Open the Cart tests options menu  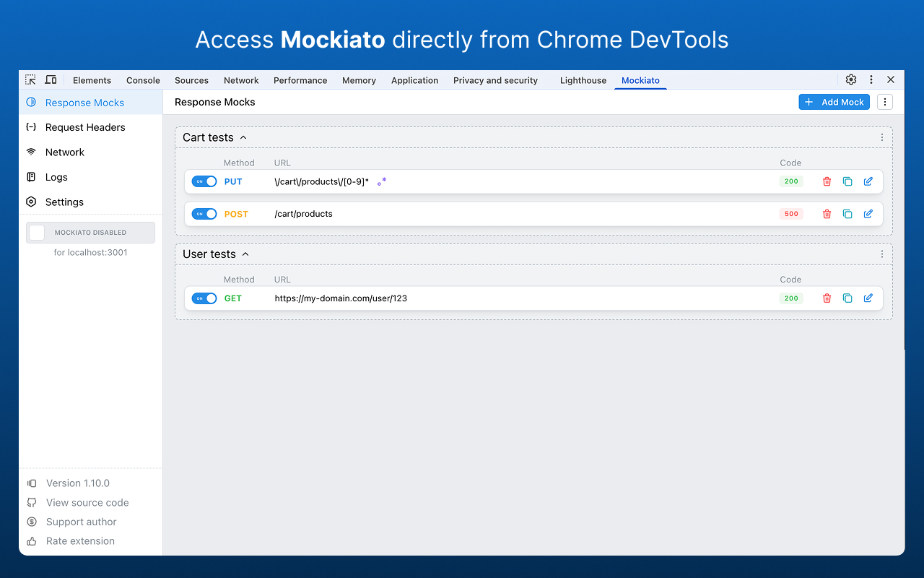click(881, 137)
